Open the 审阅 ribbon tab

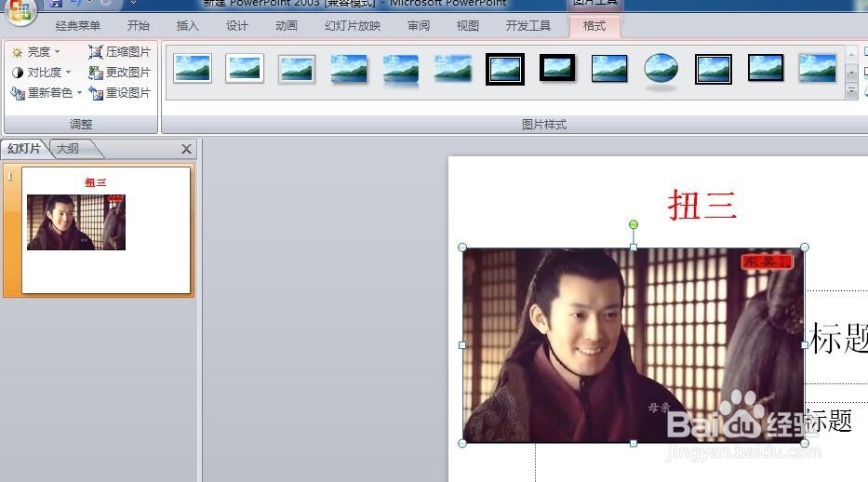419,25
